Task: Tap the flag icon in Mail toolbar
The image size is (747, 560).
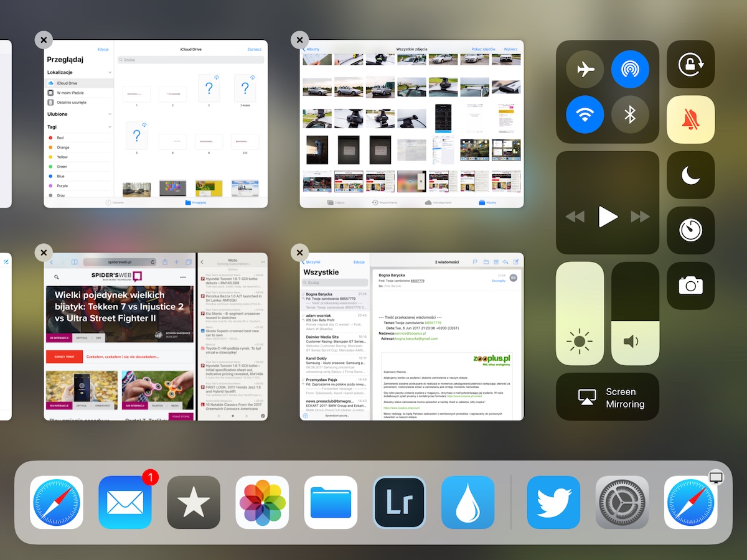Action: [475, 262]
